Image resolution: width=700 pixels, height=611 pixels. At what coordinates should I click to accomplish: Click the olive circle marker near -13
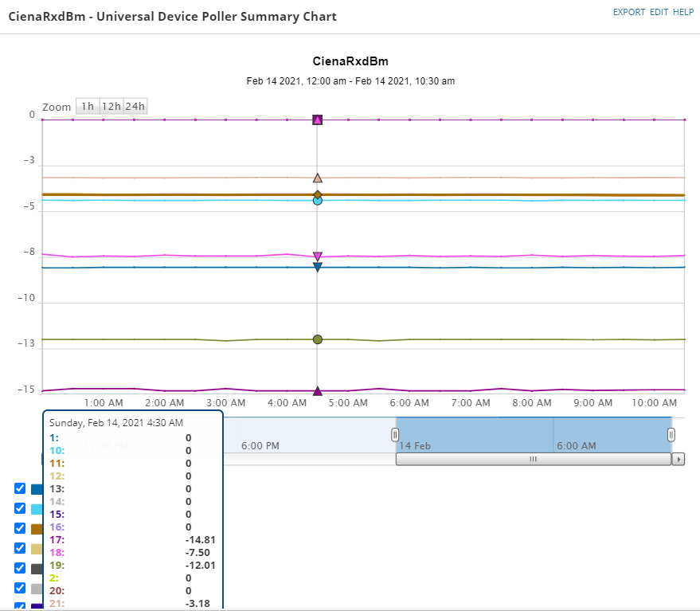pos(318,339)
